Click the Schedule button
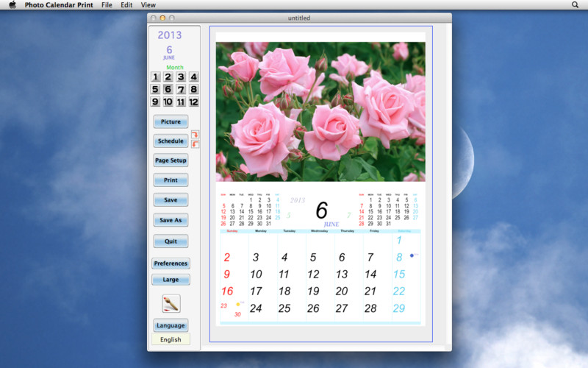Screen dimensions: 588x368 click(171, 141)
